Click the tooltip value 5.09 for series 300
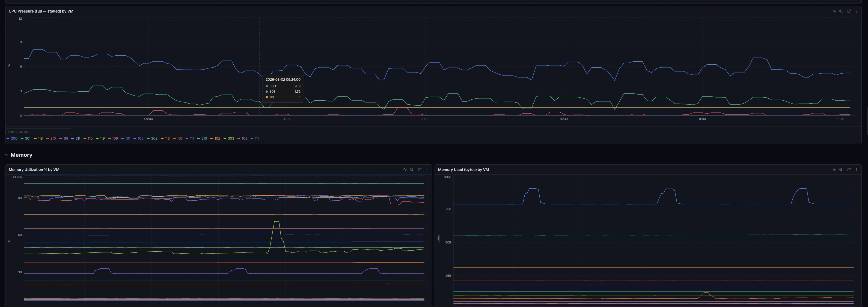Image resolution: width=868 pixels, height=307 pixels. [x=297, y=86]
